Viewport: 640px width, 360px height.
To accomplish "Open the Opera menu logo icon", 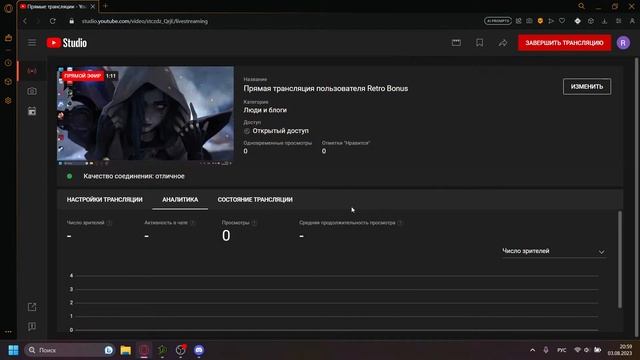I will pos(8,8).
